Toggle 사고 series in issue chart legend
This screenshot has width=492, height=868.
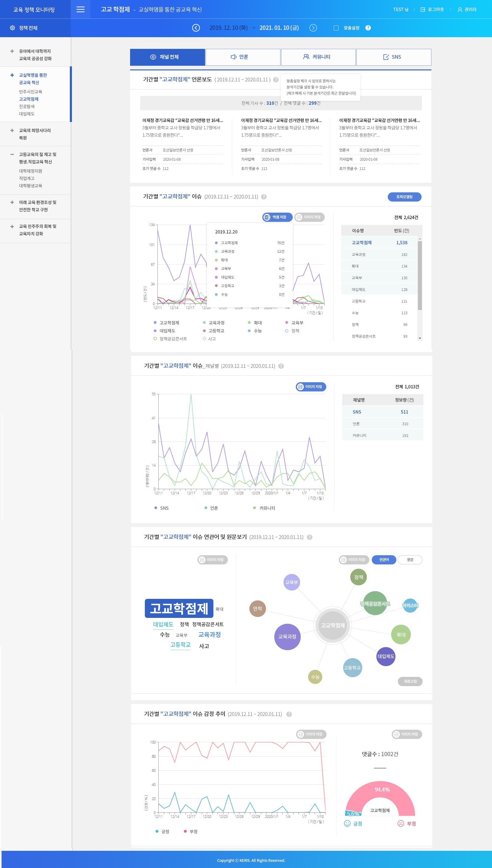click(x=209, y=339)
